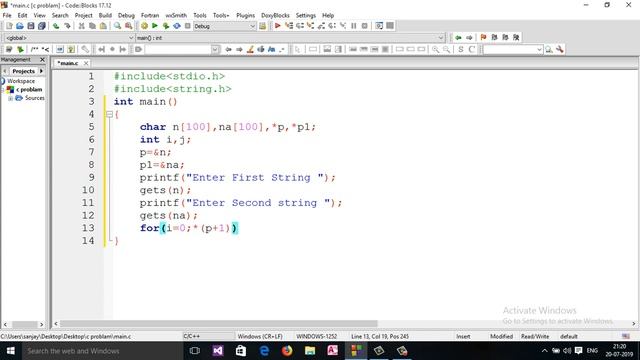Click the Management tabs right arrow
Viewport: 640px width, 360px height.
coord(41,71)
